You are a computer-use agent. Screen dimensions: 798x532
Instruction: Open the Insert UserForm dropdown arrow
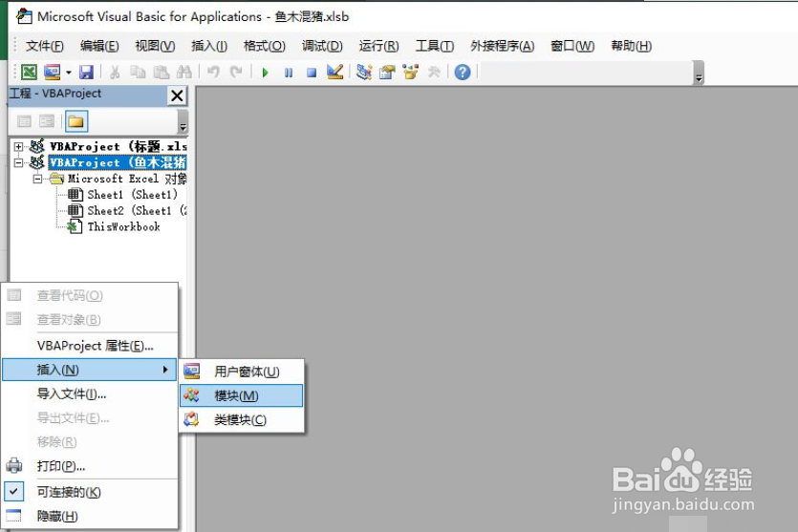click(x=68, y=73)
